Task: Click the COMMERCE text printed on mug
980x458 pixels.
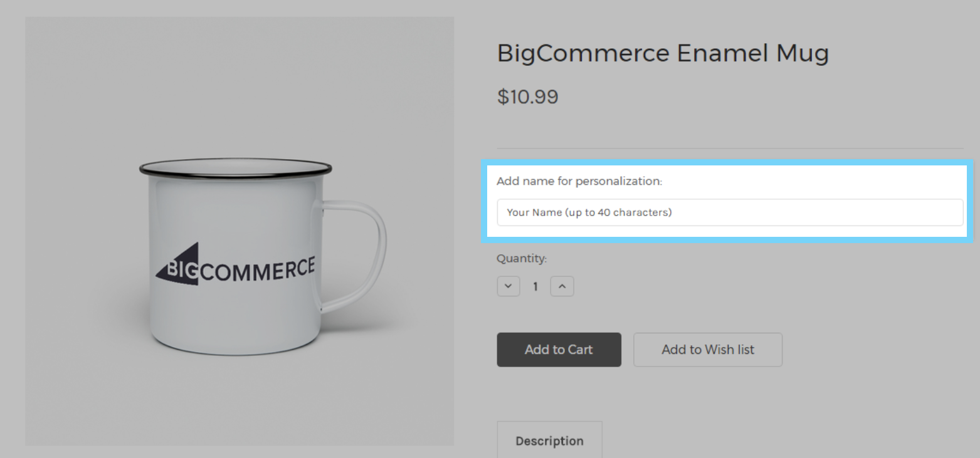Action: pos(257,269)
